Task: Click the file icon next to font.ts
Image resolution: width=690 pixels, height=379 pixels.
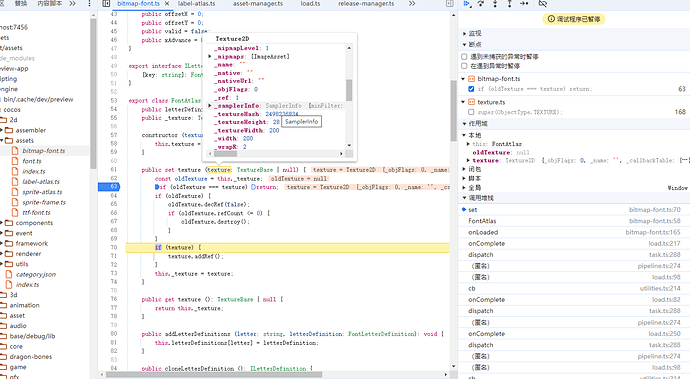Action: (x=15, y=161)
